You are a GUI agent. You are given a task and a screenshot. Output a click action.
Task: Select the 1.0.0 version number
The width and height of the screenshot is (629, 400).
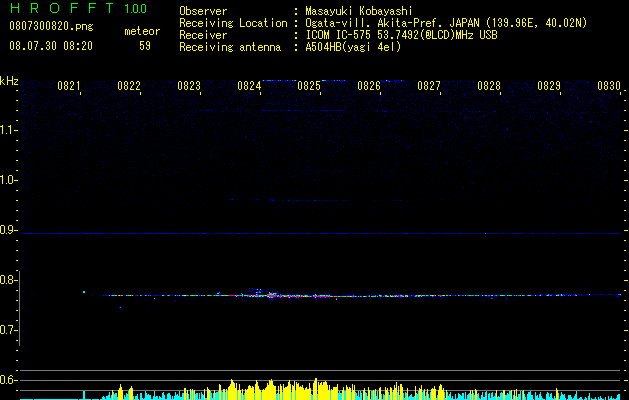(x=136, y=9)
